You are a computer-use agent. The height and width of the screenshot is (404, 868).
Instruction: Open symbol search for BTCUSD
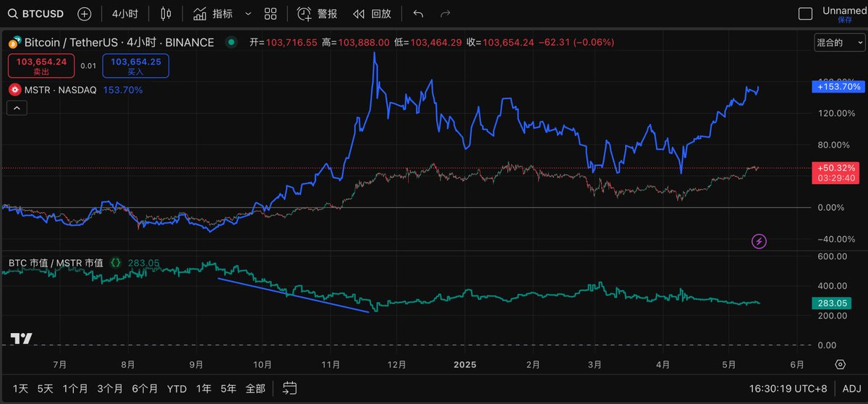click(x=35, y=14)
